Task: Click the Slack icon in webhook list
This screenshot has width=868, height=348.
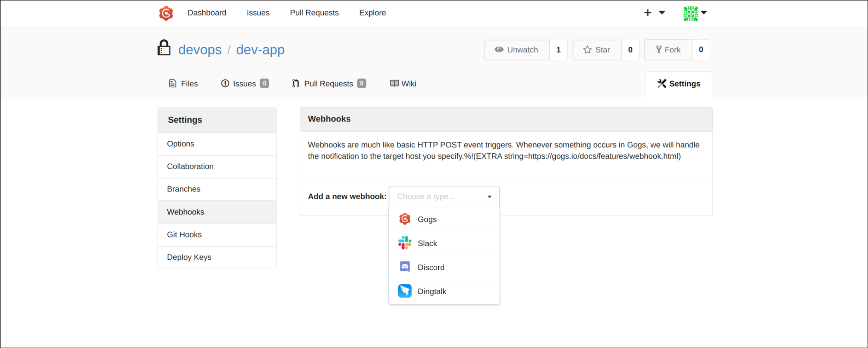Action: [x=405, y=243]
